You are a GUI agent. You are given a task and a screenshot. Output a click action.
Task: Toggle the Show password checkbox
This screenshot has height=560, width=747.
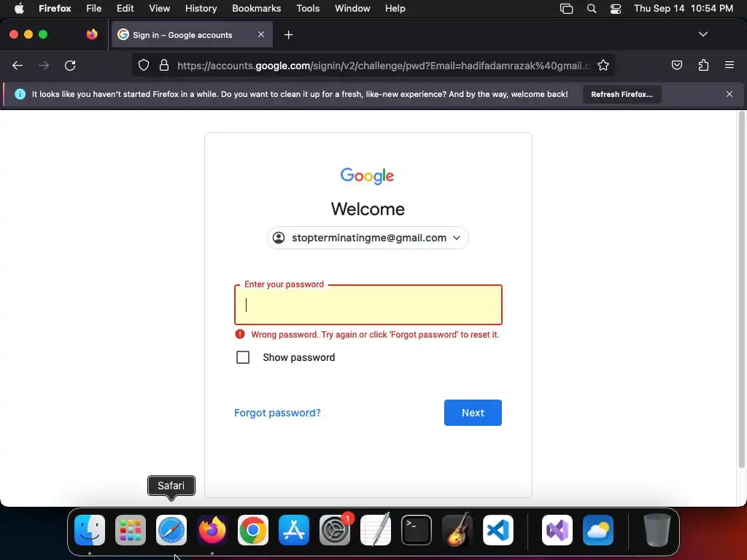point(243,357)
